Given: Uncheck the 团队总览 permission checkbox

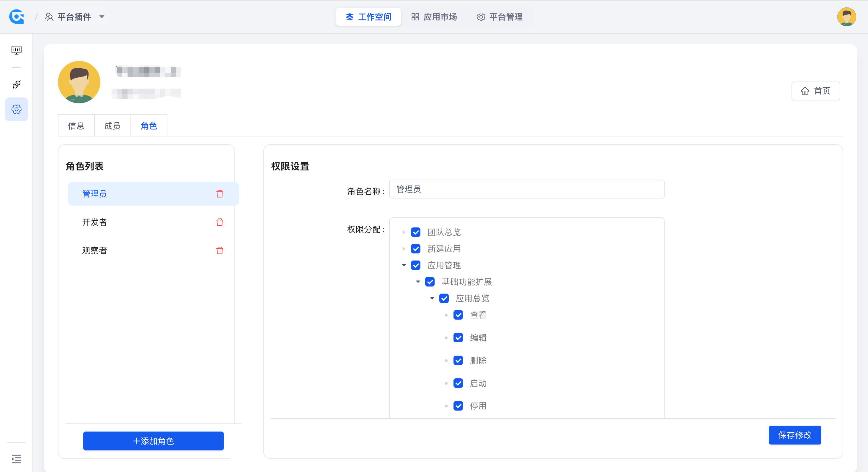Looking at the screenshot, I should (415, 232).
